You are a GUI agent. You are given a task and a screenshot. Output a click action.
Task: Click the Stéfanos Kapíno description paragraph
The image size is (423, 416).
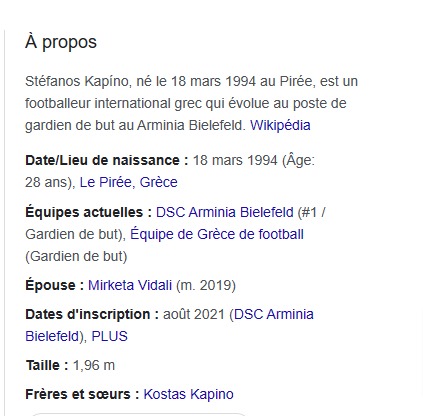191,103
